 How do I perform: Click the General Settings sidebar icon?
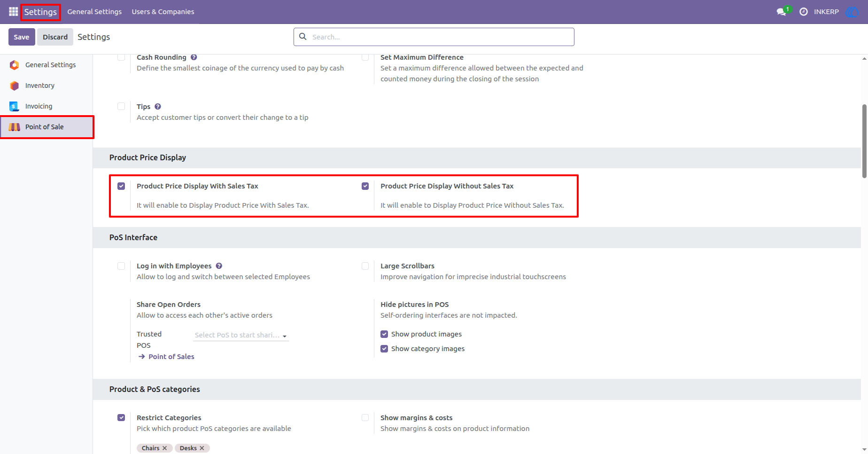coord(15,65)
